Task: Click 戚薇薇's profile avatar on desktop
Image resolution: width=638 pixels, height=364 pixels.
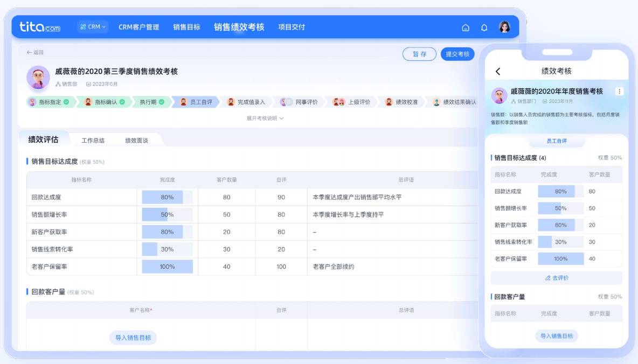Action: (38, 78)
